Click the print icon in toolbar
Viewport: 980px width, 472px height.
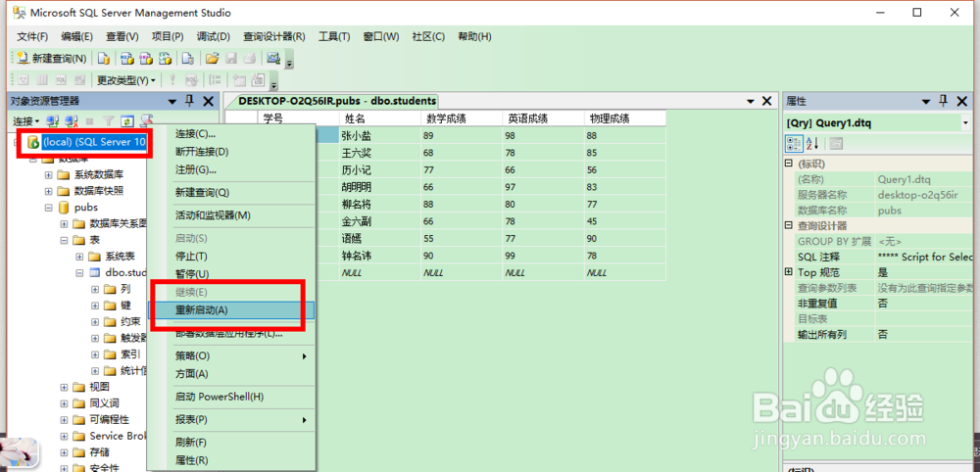(x=249, y=59)
